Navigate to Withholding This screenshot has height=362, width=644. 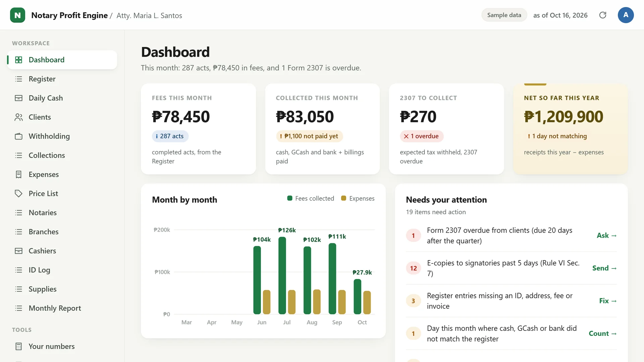click(62, 136)
